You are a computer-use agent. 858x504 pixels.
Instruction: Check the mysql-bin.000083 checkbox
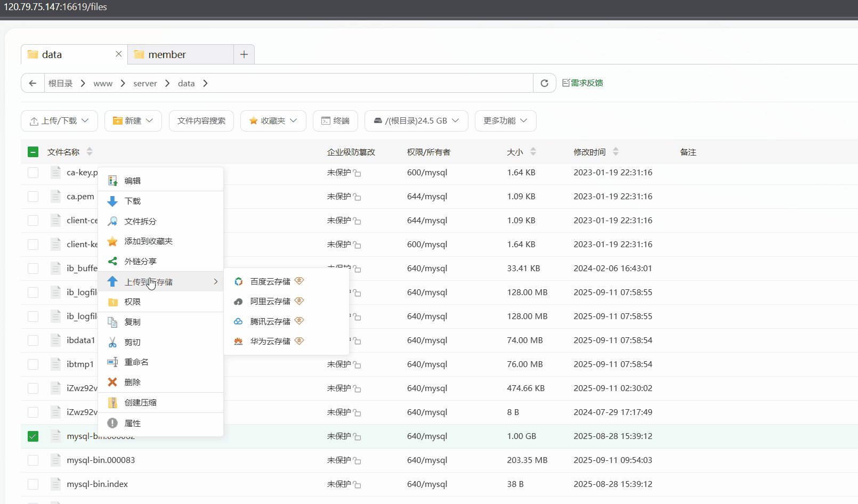coord(33,460)
